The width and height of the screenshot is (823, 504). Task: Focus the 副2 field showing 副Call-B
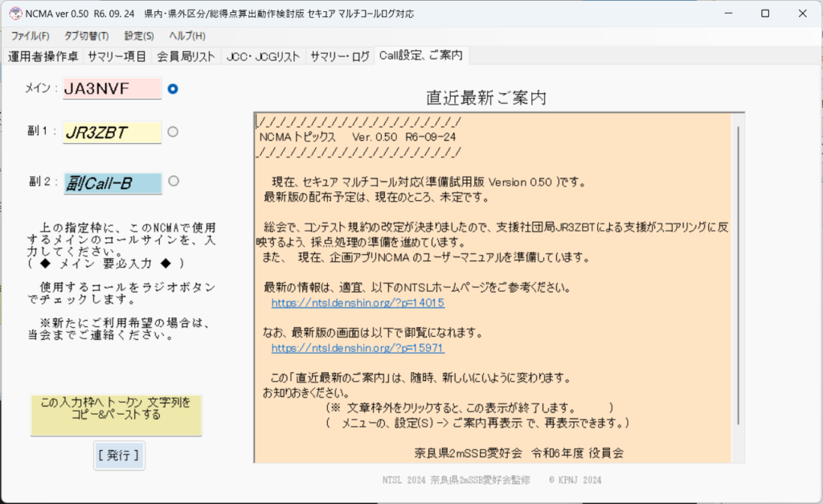pos(112,183)
